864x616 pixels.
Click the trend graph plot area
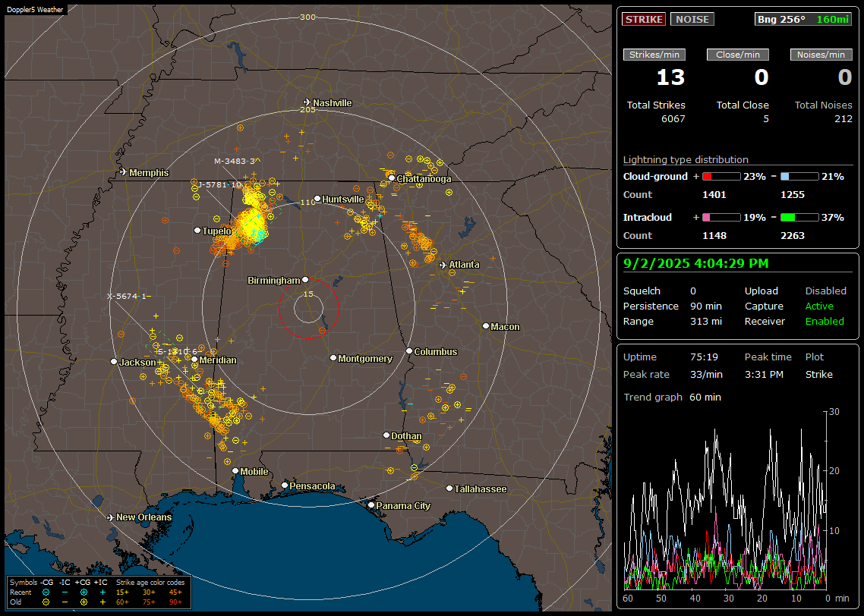tap(725, 500)
